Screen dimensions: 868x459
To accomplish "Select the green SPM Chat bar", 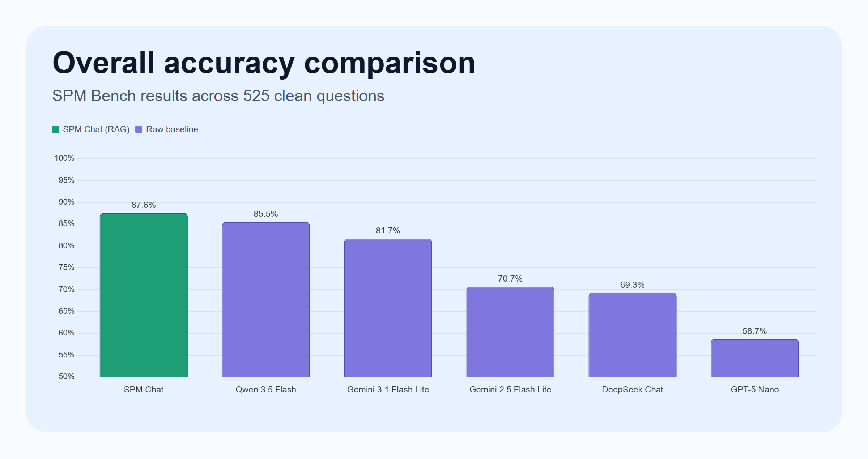I will [144, 295].
